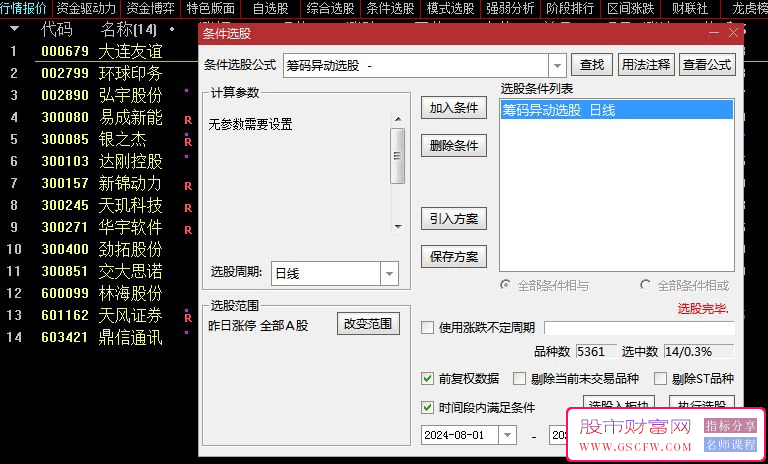768x464 pixels.
Task: Add condition with 加入条件
Action: tap(454, 108)
